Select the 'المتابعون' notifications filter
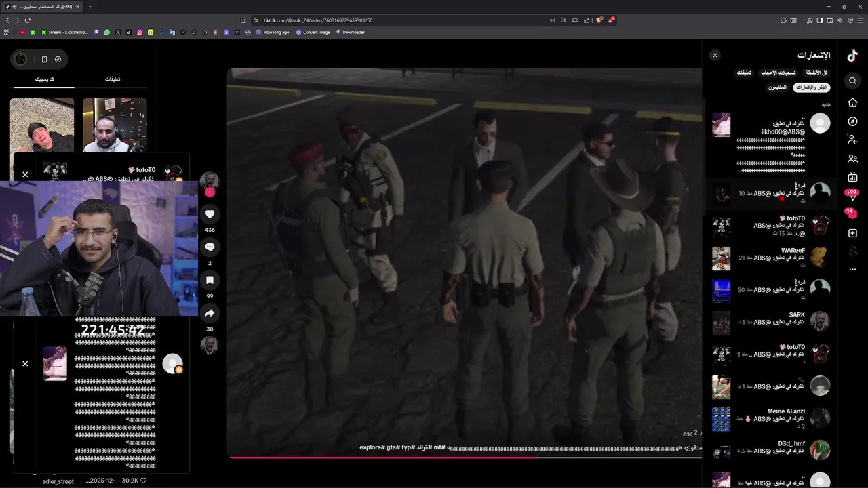Viewport: 868px width, 488px height. tap(778, 87)
